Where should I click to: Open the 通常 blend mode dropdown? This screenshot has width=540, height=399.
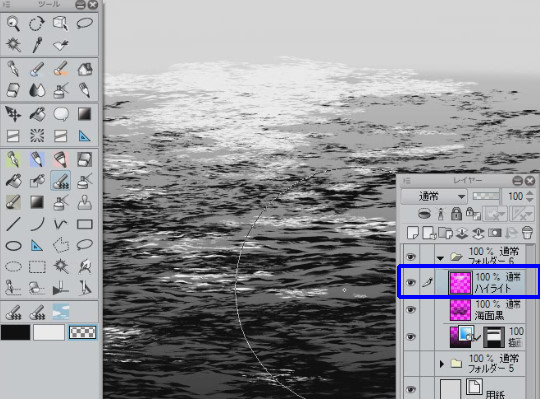tap(434, 197)
